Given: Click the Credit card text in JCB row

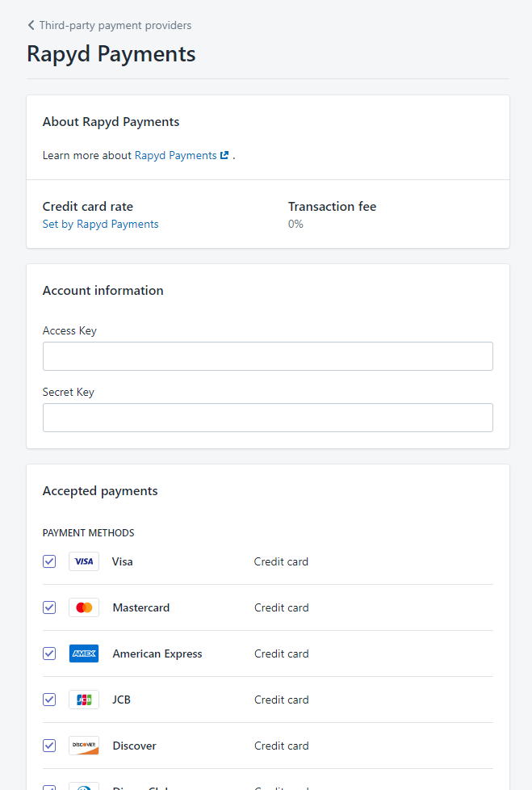Looking at the screenshot, I should (x=282, y=700).
